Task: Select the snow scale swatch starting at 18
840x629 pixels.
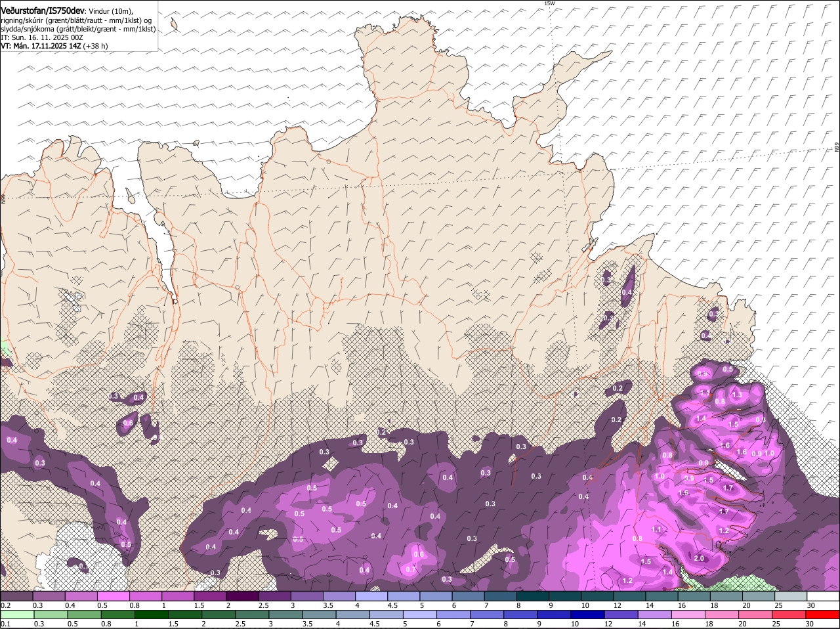Action: [726, 596]
